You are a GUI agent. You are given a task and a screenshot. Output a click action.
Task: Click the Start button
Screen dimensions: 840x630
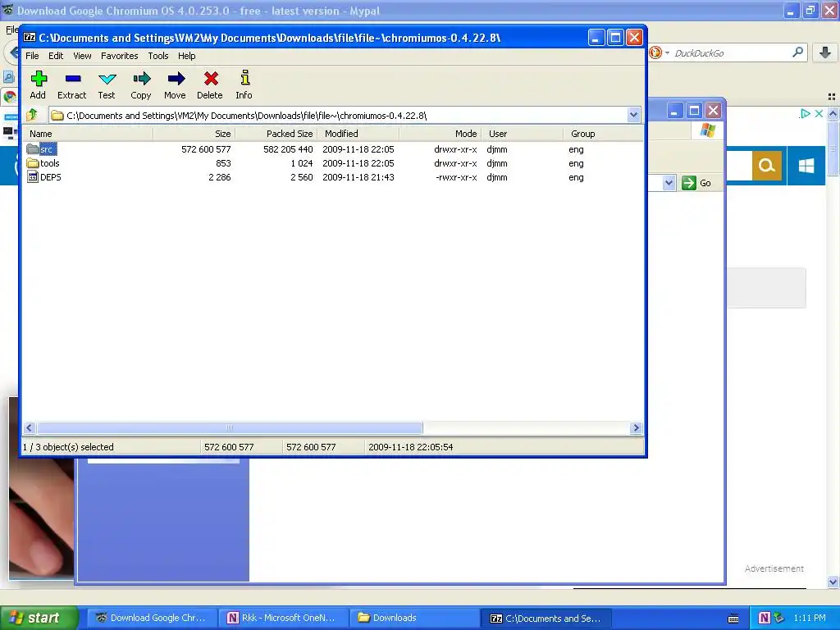(38, 618)
